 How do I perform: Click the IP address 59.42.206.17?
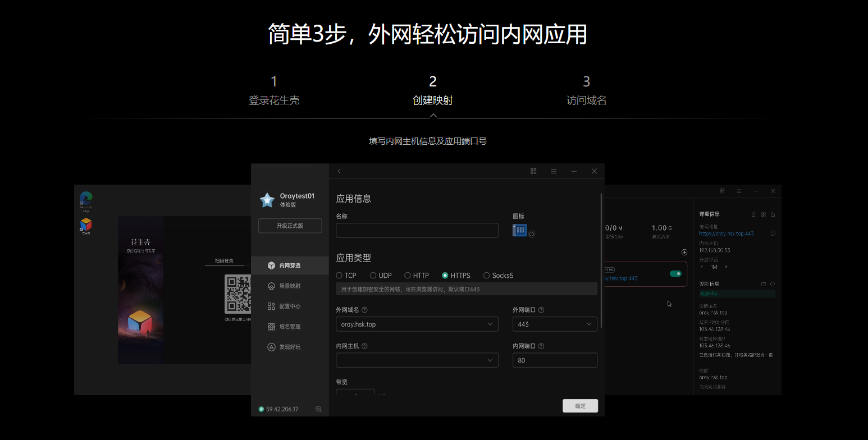pyautogui.click(x=282, y=409)
